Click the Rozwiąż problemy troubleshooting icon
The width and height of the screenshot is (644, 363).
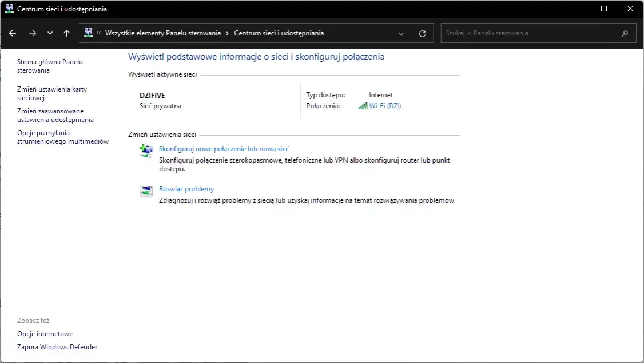tap(146, 191)
